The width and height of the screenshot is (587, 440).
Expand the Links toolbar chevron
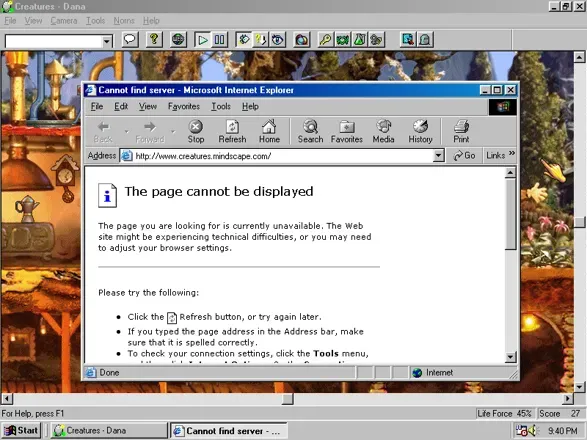click(x=512, y=153)
